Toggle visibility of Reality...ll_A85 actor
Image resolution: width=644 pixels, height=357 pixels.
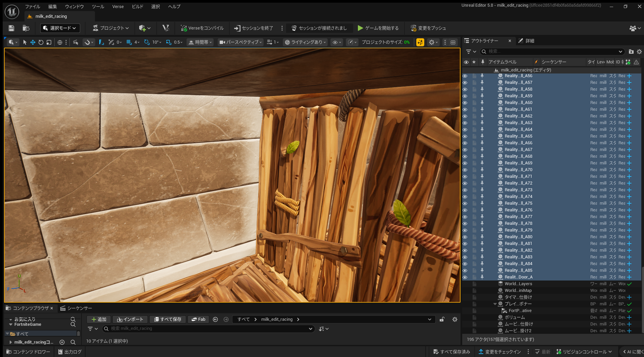click(x=465, y=270)
